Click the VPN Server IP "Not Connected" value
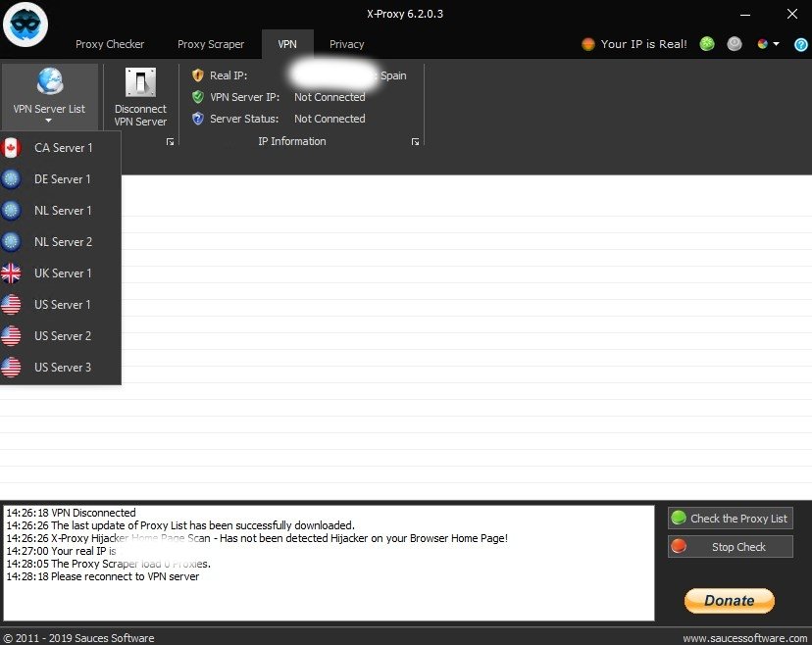The width and height of the screenshot is (812, 645). 330,97
